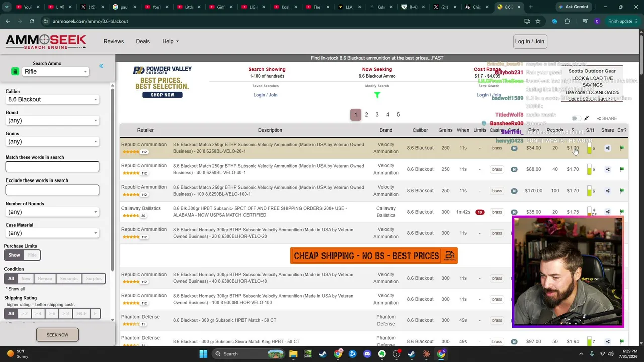Viewport: 644px width, 362px height.
Task: Click the collapse arrows icon beside SHARE
Action: (586, 118)
